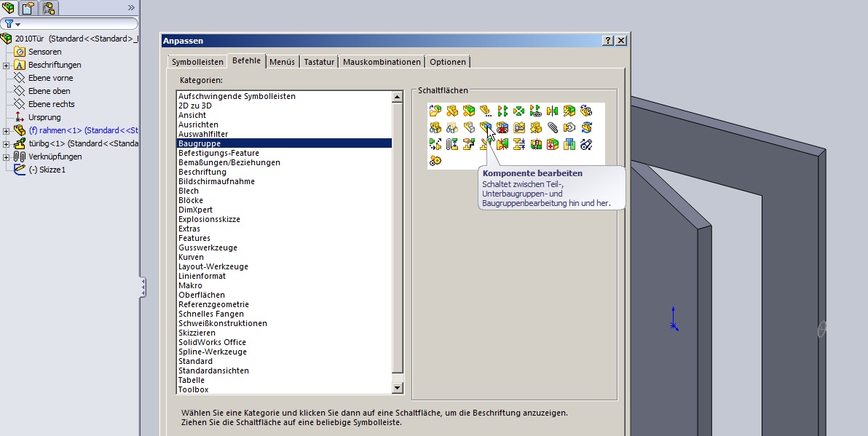This screenshot has width=868, height=436.
Task: Expand the (f) rahmen<1> component node
Action: coord(6,131)
